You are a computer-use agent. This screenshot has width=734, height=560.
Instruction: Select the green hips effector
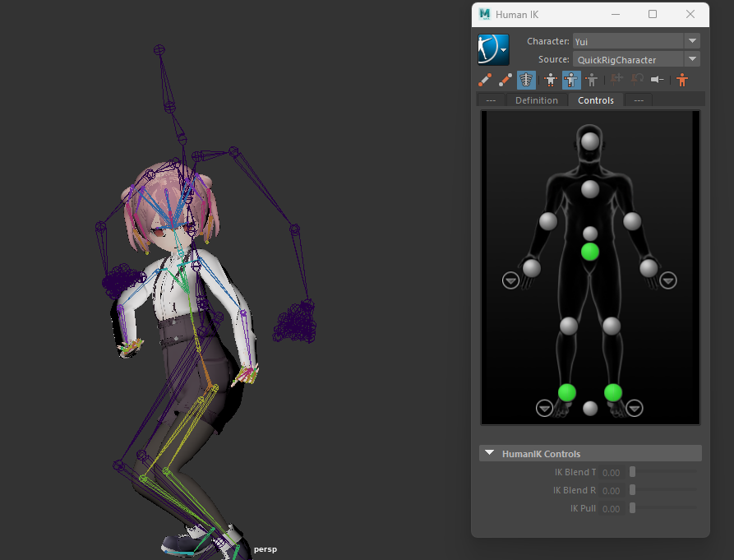[x=590, y=252]
